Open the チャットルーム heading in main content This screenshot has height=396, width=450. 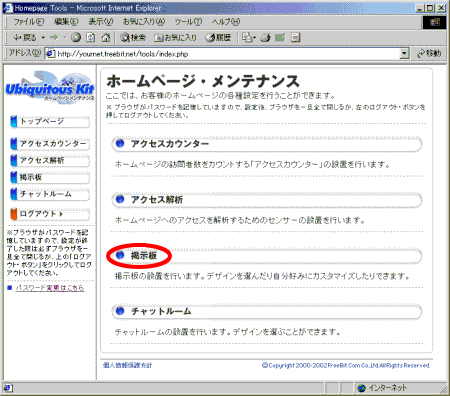(161, 311)
